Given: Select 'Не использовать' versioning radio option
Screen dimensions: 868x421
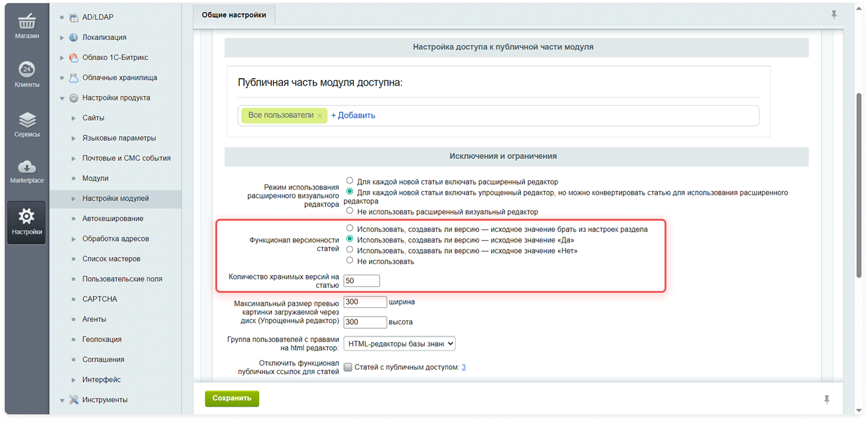Looking at the screenshot, I should 350,261.
